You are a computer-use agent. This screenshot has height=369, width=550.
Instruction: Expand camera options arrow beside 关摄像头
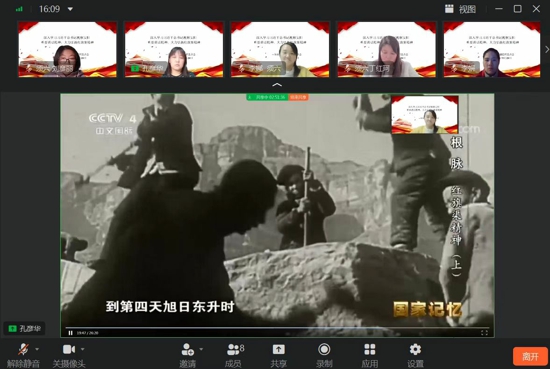click(x=82, y=349)
